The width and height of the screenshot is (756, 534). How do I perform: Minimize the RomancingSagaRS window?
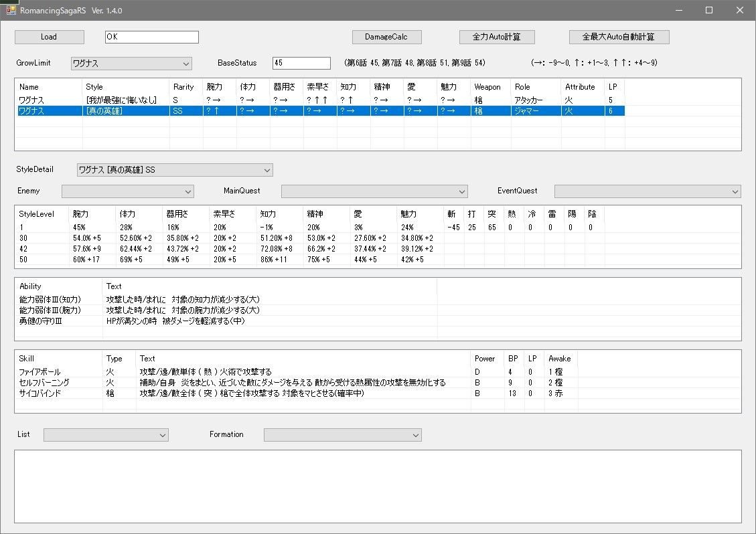tap(679, 10)
